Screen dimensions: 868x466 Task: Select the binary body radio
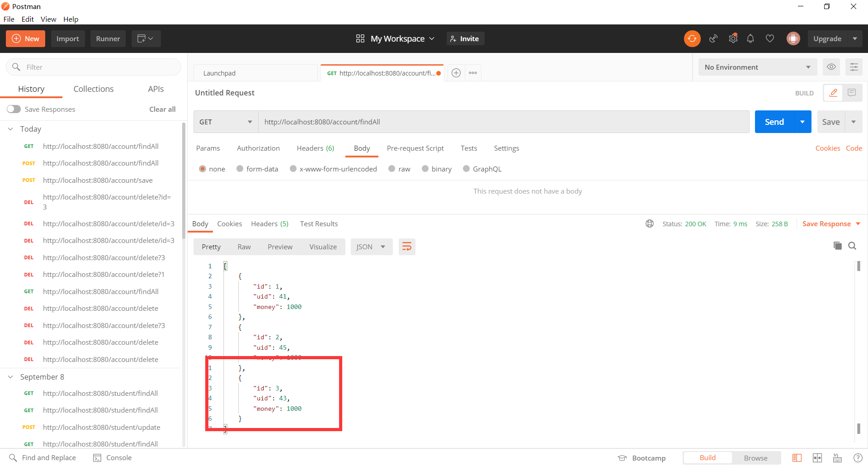coord(425,169)
